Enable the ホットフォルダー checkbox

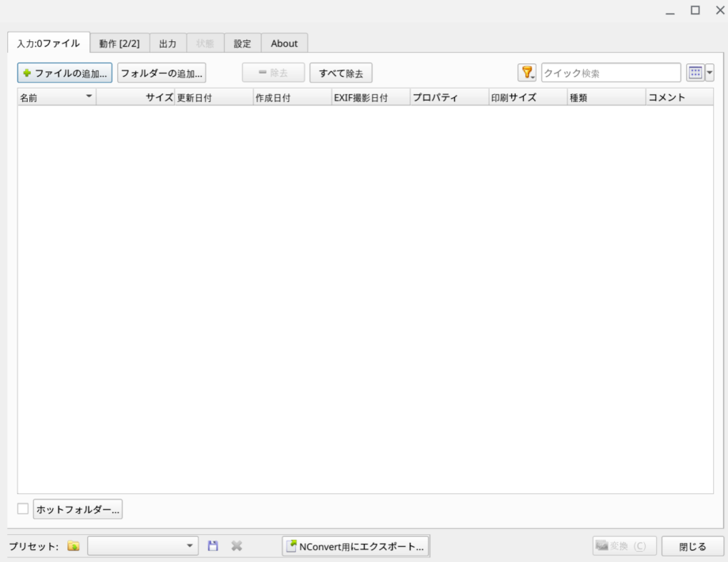click(x=23, y=509)
